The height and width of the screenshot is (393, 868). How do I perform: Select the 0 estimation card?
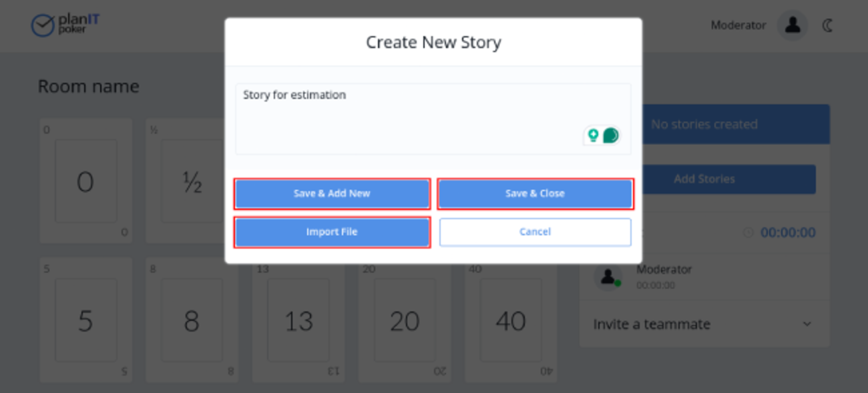coord(85,181)
